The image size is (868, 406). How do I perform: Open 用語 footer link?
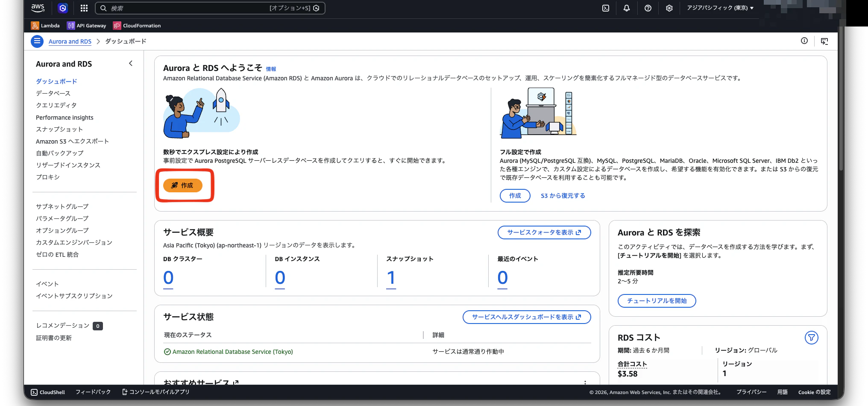[x=783, y=392]
